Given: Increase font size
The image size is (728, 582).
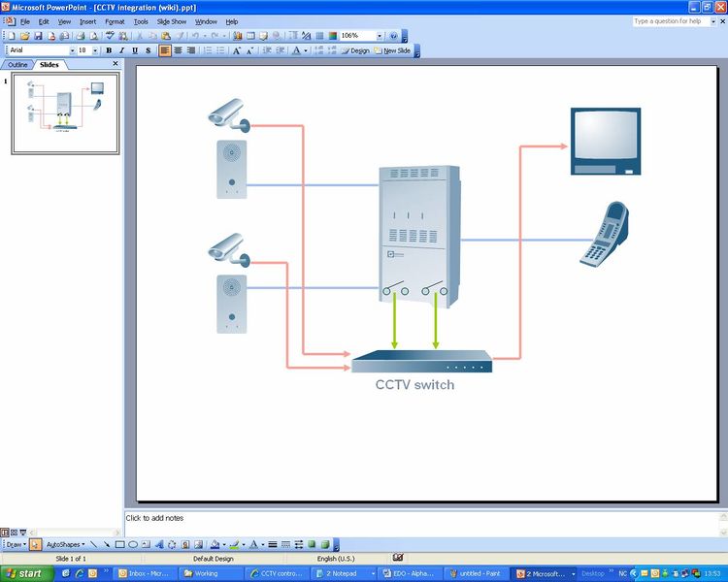Looking at the screenshot, I should click(x=236, y=50).
